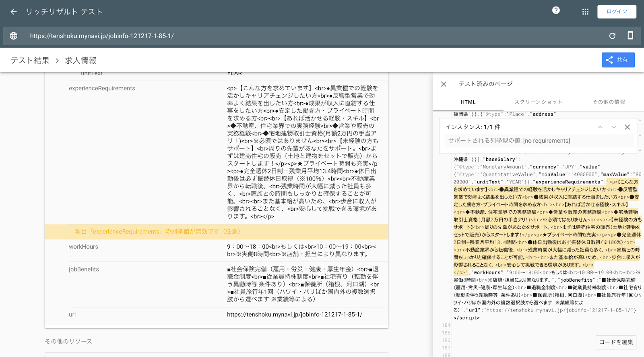
Task: Click the </script> code line
Action: (466, 318)
